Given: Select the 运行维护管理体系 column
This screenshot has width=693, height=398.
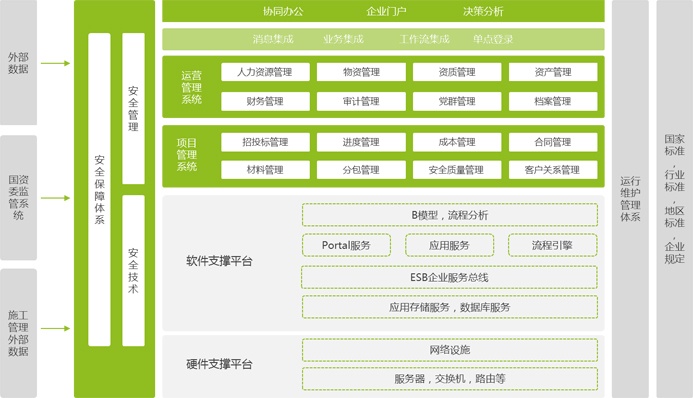Looking at the screenshot, I should tap(630, 199).
